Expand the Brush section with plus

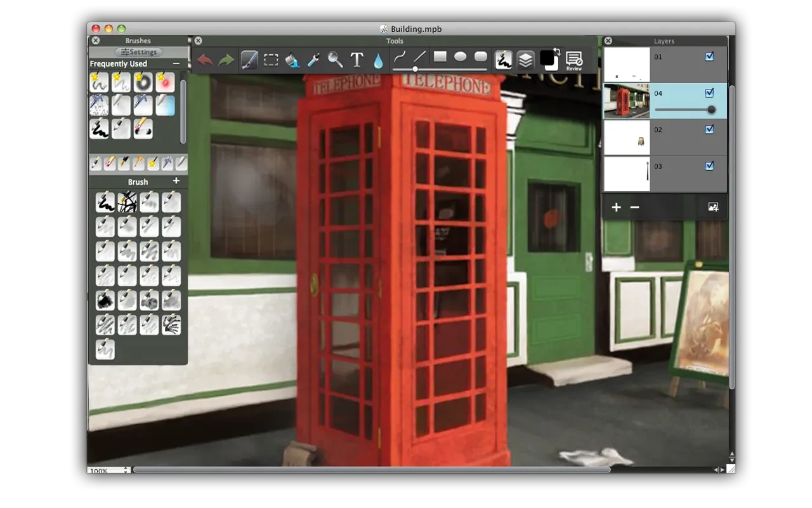[x=176, y=181]
